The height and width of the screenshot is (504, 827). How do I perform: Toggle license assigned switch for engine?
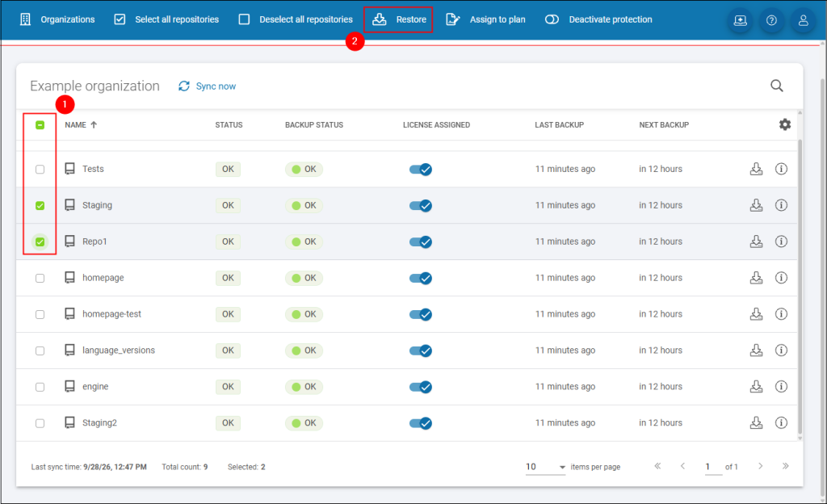tap(420, 387)
